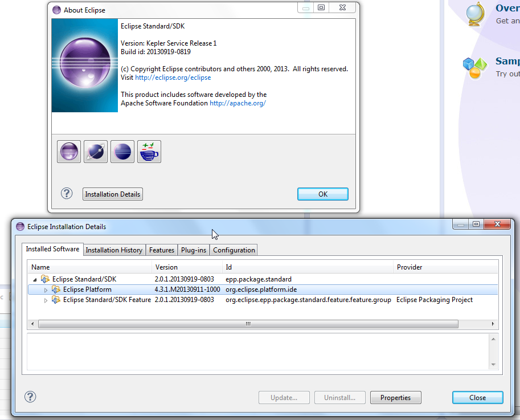Click version 4.3.1.M20130911-1000 cell
This screenshot has height=420, width=520.
tap(187, 289)
